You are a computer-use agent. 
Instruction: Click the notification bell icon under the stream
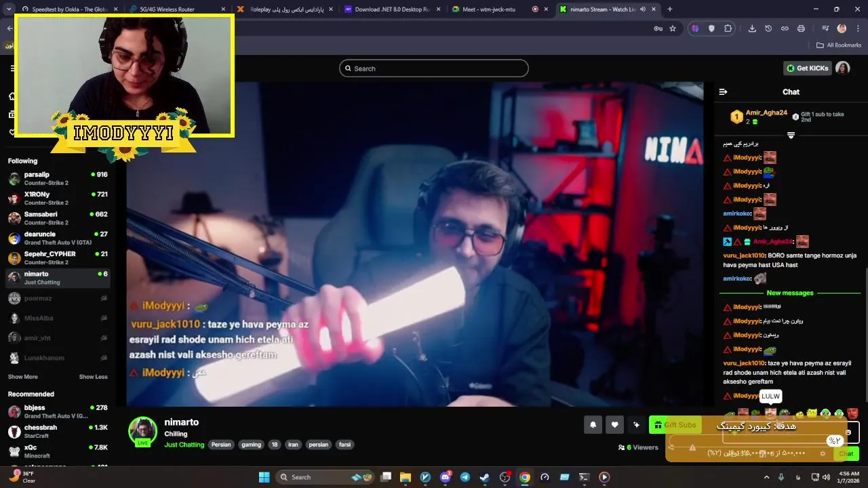coord(593,425)
